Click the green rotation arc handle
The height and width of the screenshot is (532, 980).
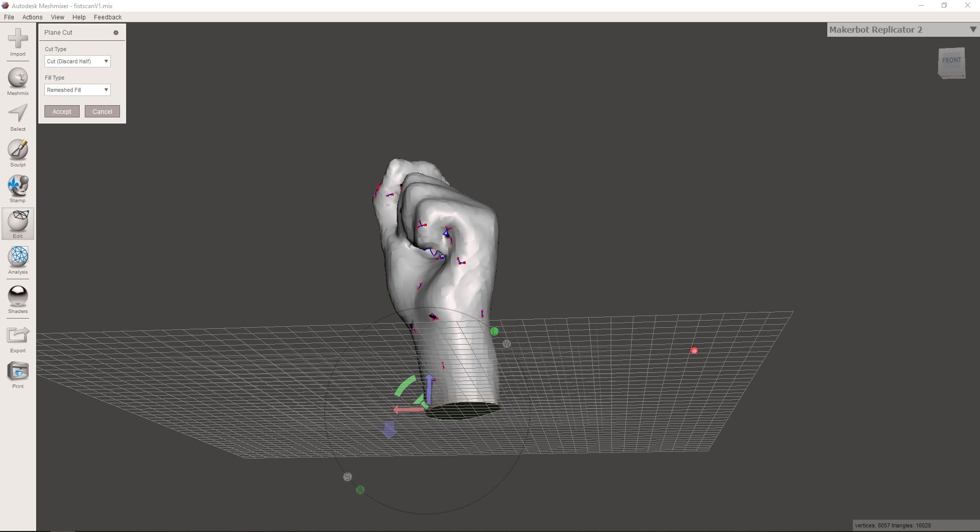point(405,385)
